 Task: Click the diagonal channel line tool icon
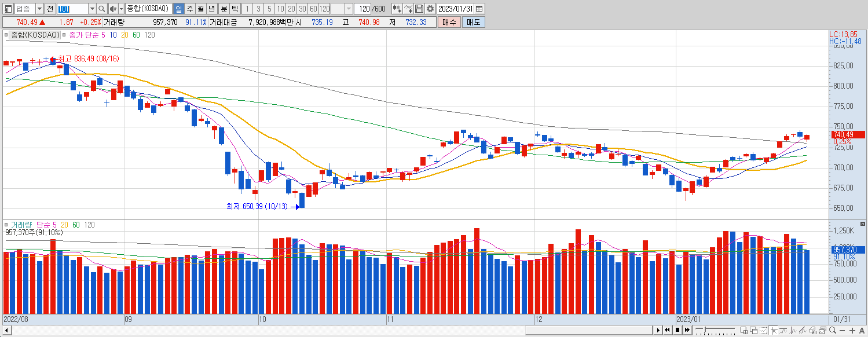[x=803, y=331]
